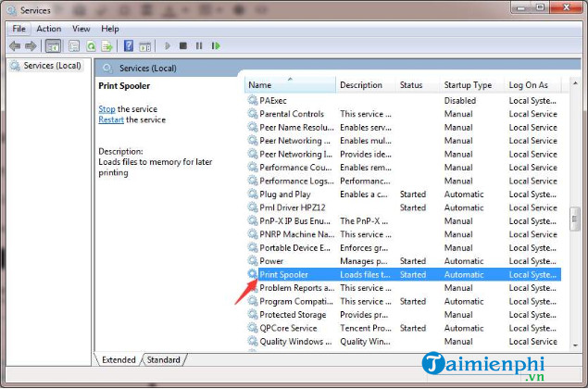Open the View menu
Screen dimensions: 588x389
pyautogui.click(x=81, y=29)
